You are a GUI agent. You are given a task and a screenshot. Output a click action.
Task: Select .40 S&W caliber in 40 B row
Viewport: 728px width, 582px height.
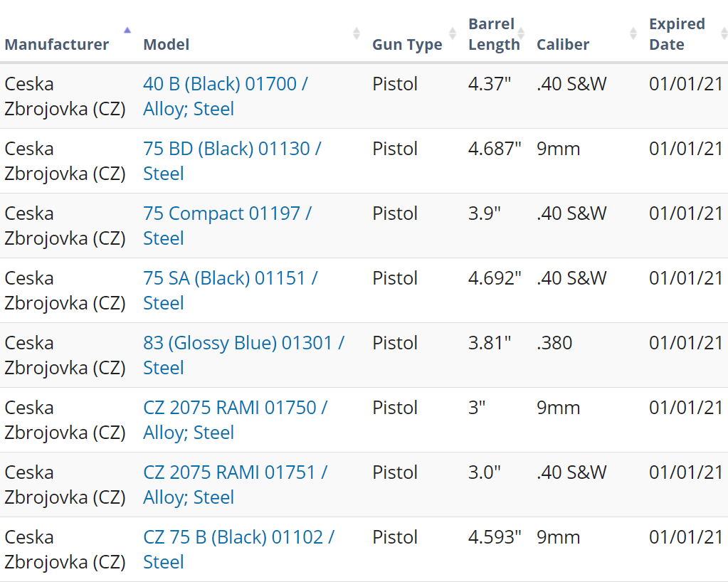pyautogui.click(x=571, y=84)
